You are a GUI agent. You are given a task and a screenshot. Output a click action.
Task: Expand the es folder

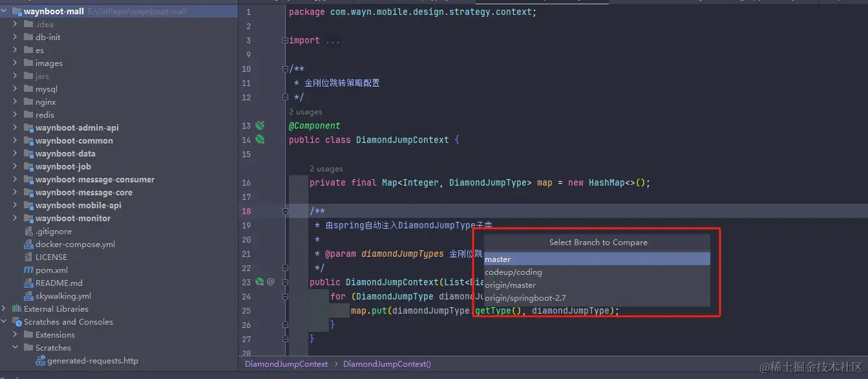[x=15, y=50]
